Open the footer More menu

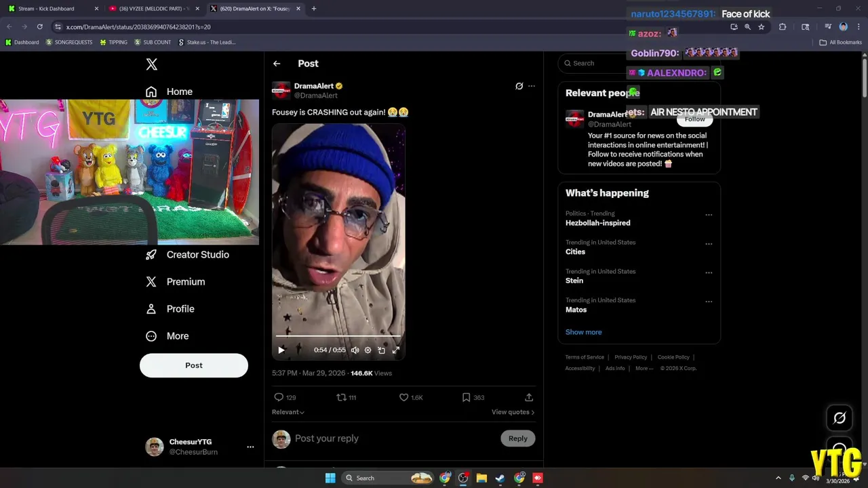(x=644, y=369)
